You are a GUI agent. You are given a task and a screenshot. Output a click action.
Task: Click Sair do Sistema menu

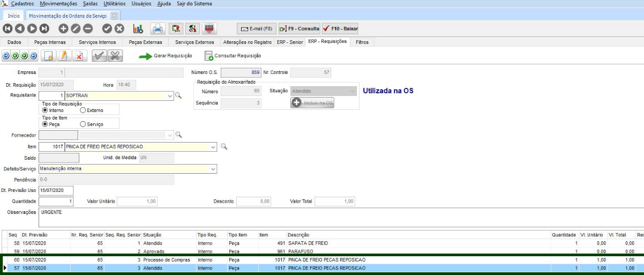pyautogui.click(x=194, y=4)
